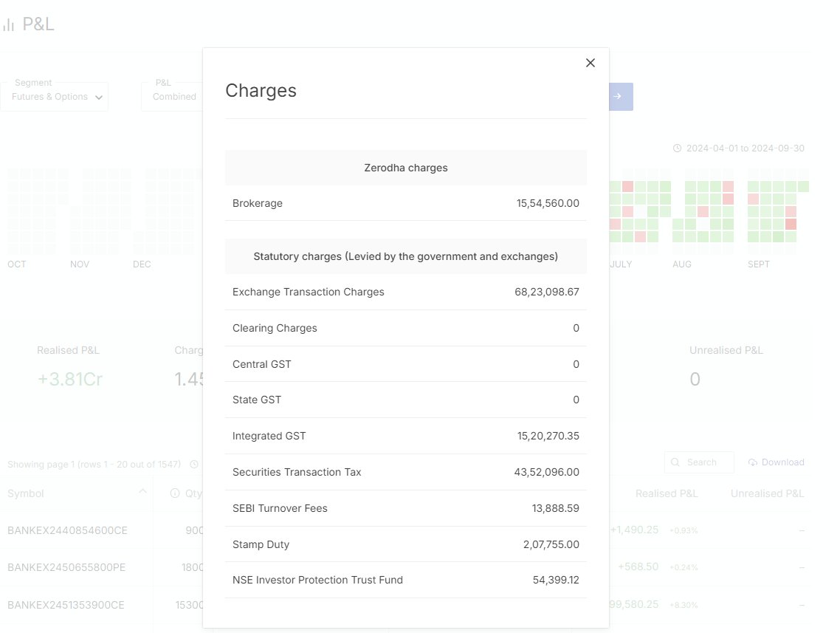The width and height of the screenshot is (840, 633).
Task: Click Securities Transaction Tax label
Action: [x=297, y=472]
